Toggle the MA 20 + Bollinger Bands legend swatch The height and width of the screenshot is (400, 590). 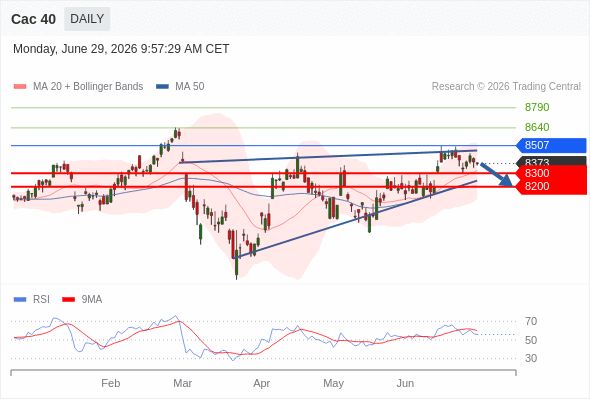pyautogui.click(x=20, y=87)
